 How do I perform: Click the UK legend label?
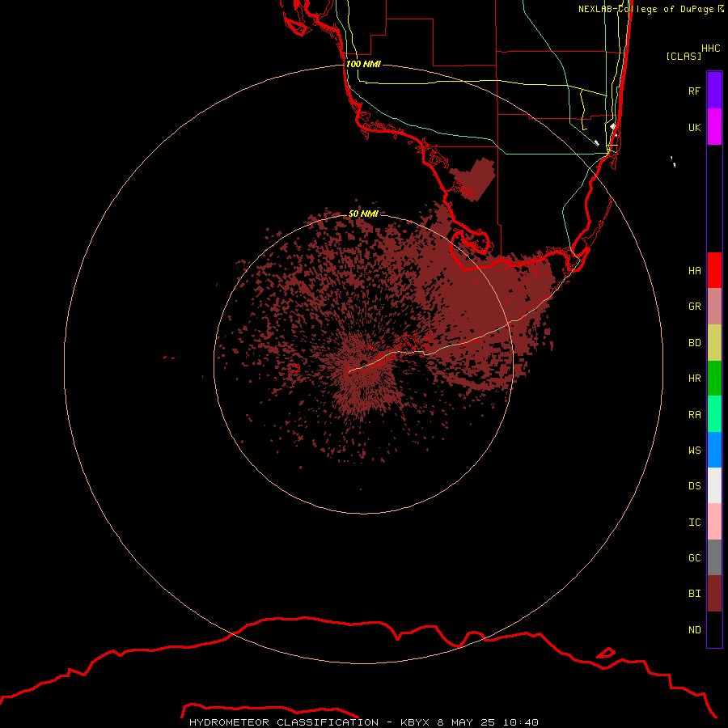pyautogui.click(x=694, y=127)
